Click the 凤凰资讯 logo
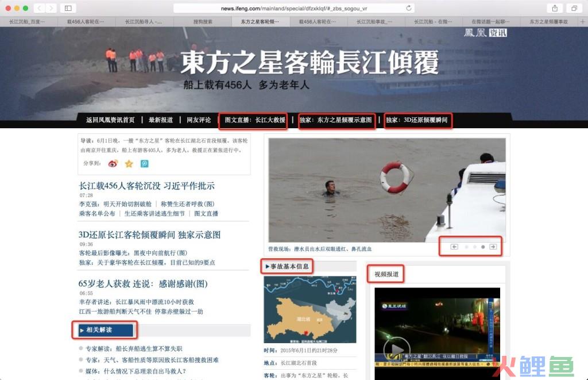Screen dimensions: 588x380 click(486, 33)
